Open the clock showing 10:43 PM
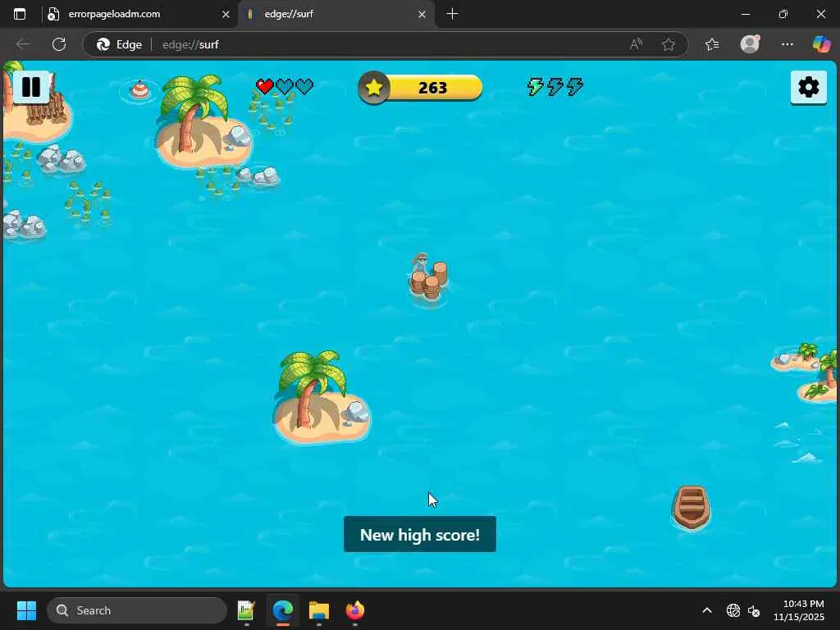 (799, 610)
